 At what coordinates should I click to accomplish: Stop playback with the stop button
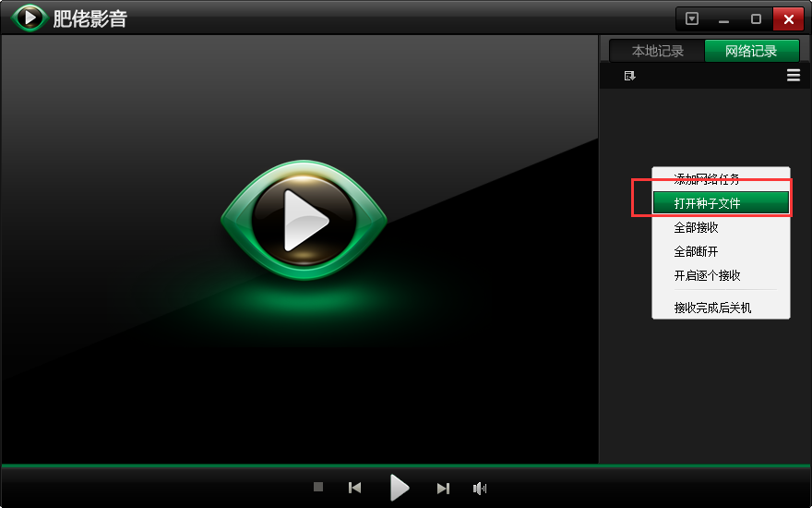tap(318, 487)
